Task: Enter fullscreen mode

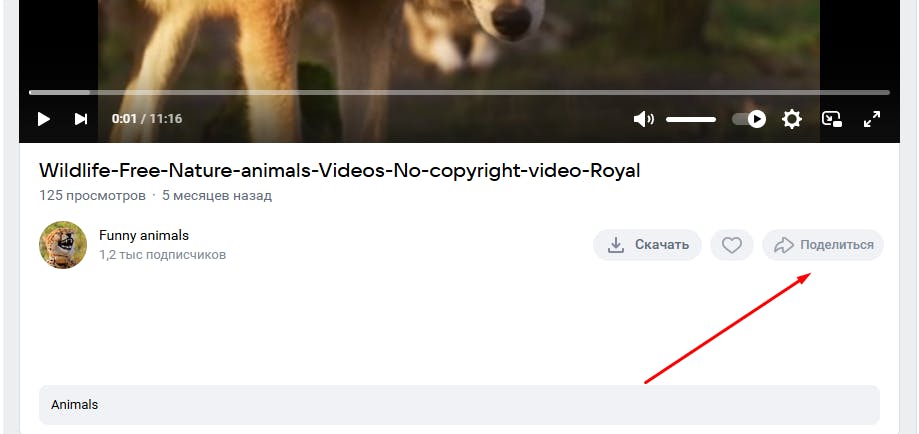Action: (872, 119)
